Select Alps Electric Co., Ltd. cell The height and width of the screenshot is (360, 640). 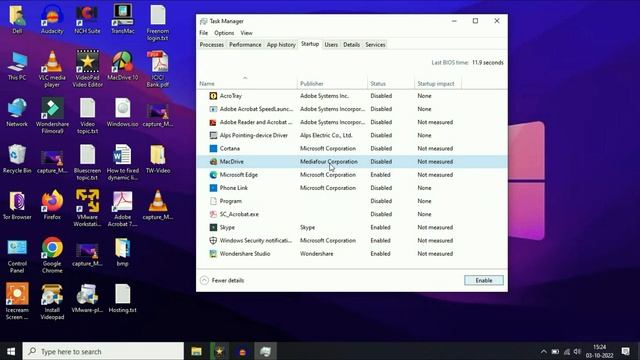[326, 135]
